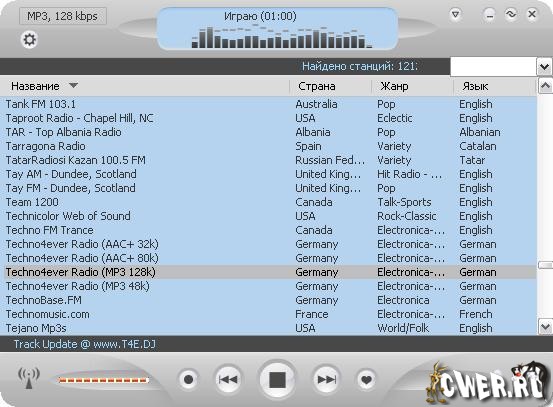Add the current station to favorites with the heart
This screenshot has height=407, width=553.
(366, 380)
